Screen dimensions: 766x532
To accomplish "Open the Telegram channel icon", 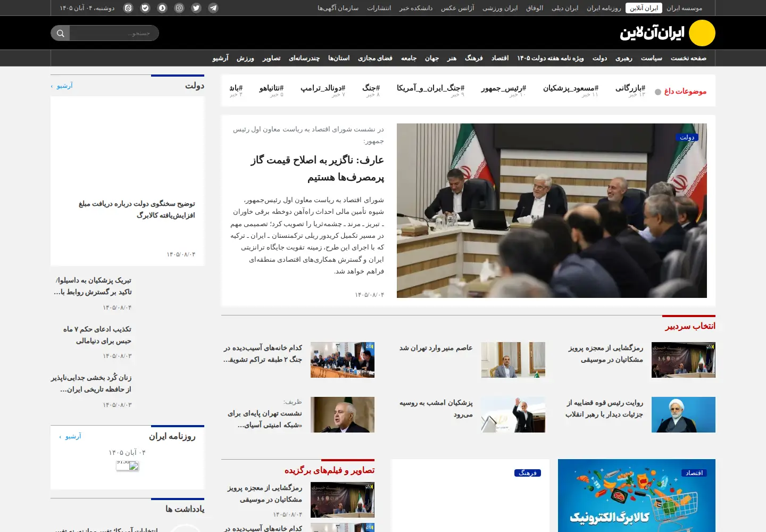I will coord(213,8).
